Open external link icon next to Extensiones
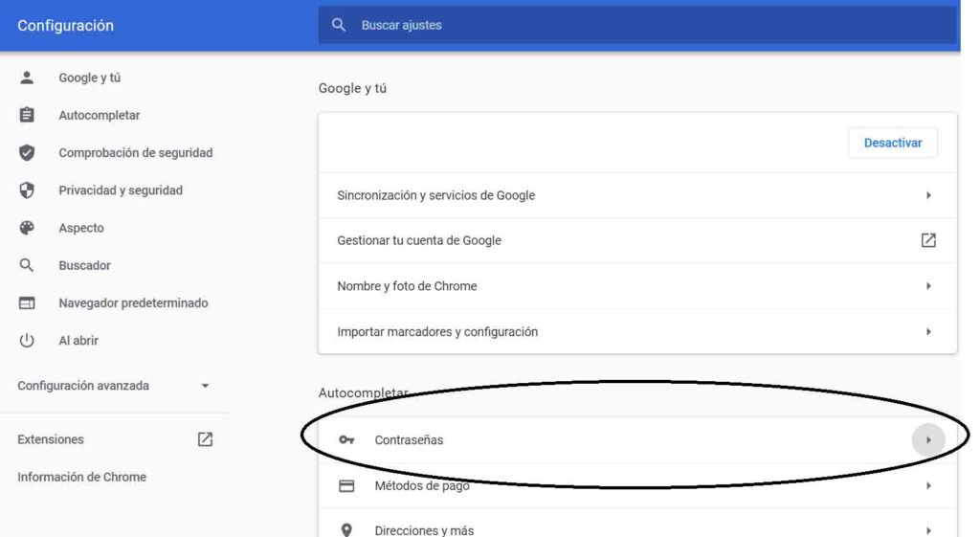The image size is (980, 537). coord(205,439)
